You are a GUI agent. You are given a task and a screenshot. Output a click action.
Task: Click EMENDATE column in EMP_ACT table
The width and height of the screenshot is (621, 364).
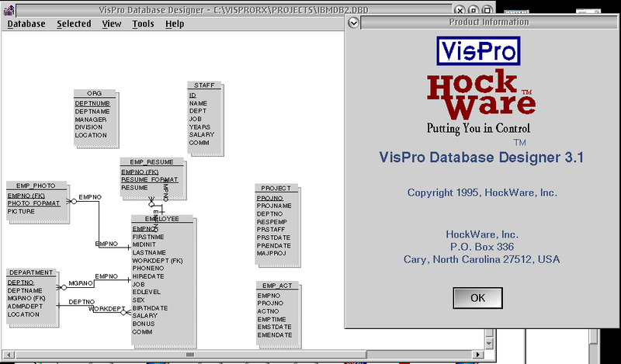275,335
